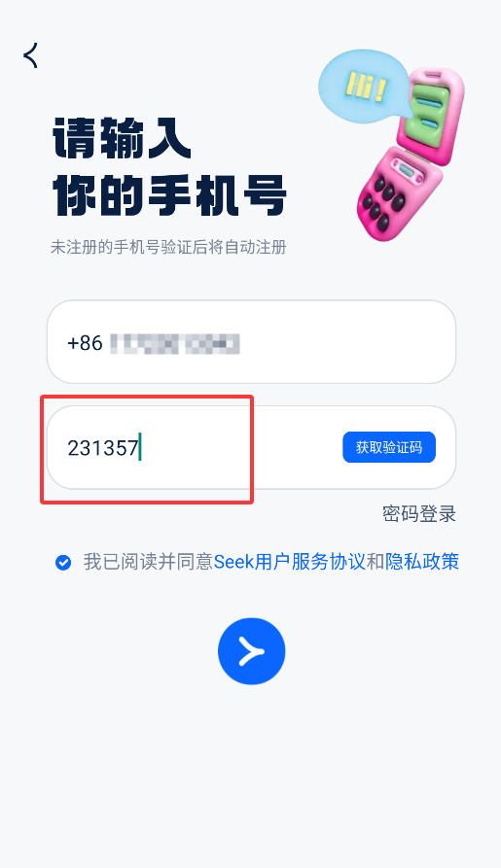Click empty space right of phone number
The height and width of the screenshot is (868, 501).
tap(343, 343)
